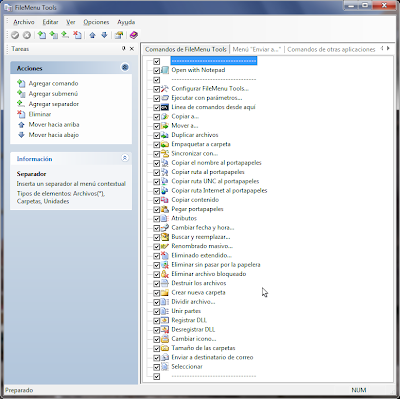Uncheck the Destruir los archivos checkbox
The width and height of the screenshot is (400, 399).
[x=157, y=284]
